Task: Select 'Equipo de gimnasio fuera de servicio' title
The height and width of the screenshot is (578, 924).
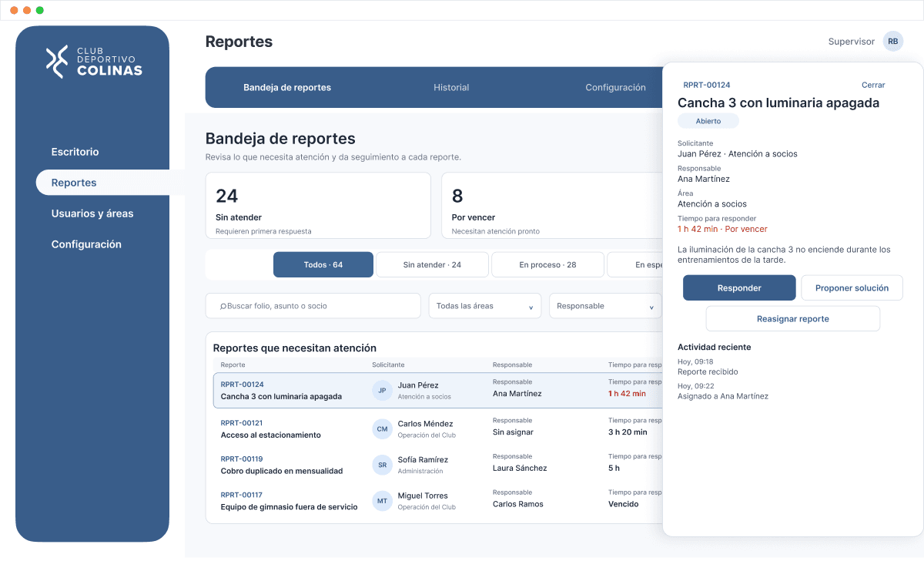Action: (x=290, y=507)
